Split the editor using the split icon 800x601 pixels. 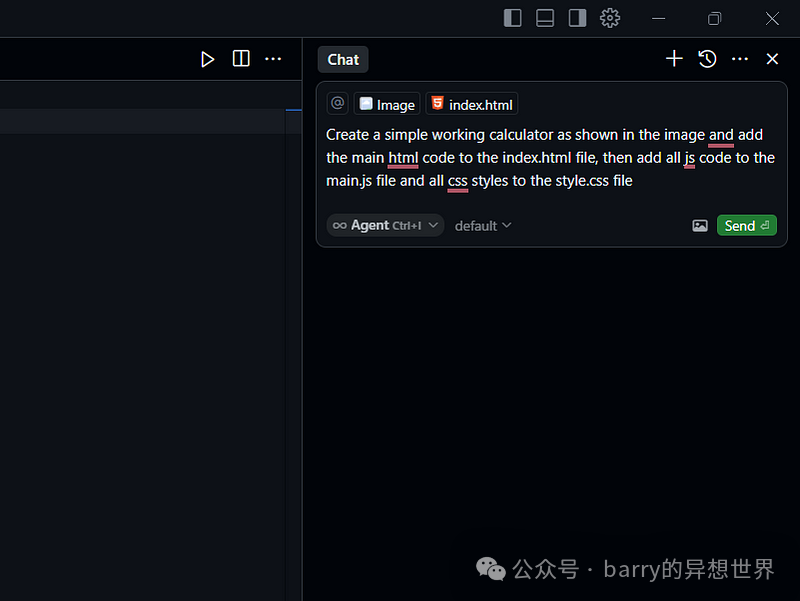pyautogui.click(x=240, y=59)
